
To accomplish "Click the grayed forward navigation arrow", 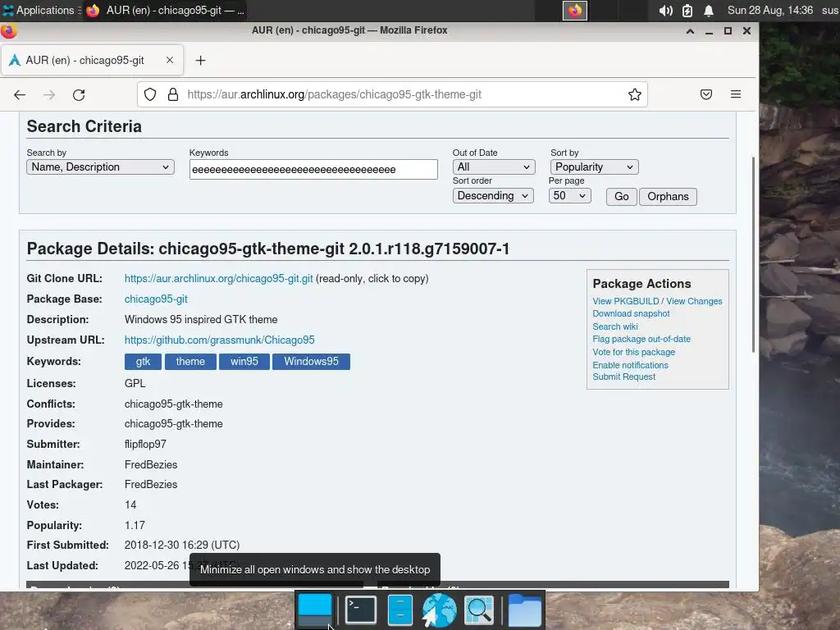I will 49,95.
